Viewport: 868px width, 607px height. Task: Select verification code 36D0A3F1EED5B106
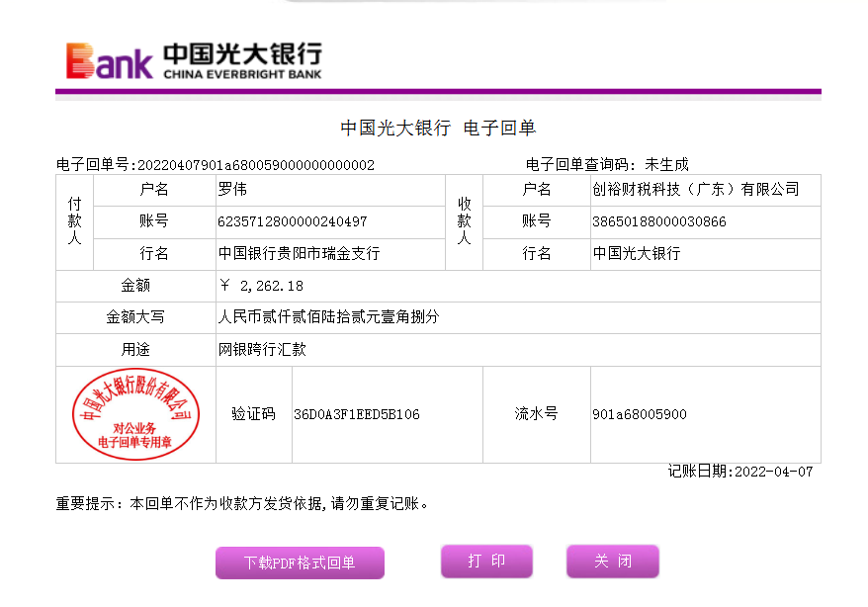357,414
